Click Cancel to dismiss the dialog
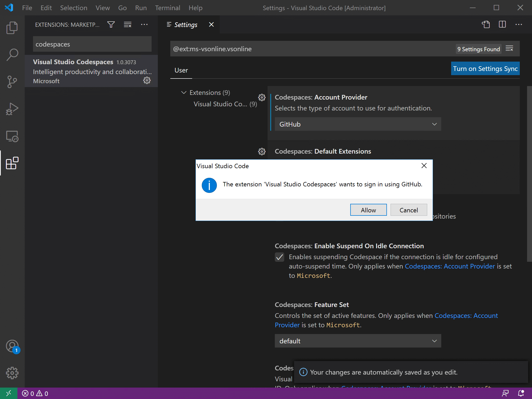Screen dimensions: 532x399 pyautogui.click(x=409, y=210)
